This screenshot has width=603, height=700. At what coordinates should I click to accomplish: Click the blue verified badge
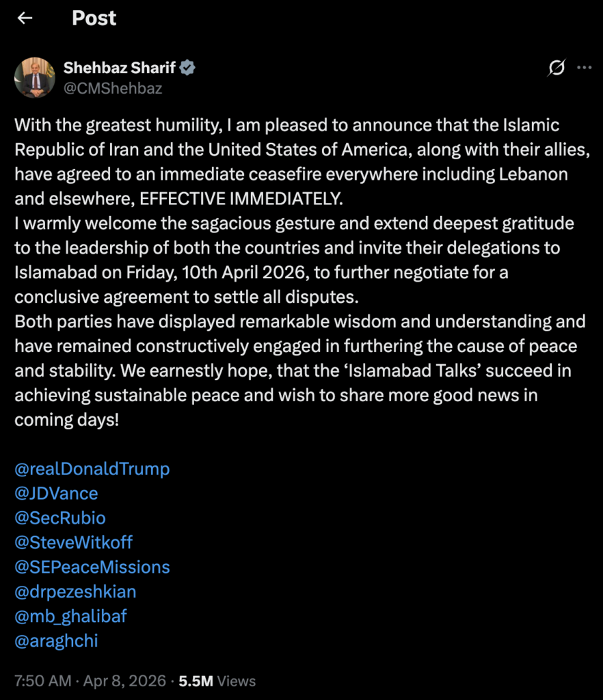point(189,68)
